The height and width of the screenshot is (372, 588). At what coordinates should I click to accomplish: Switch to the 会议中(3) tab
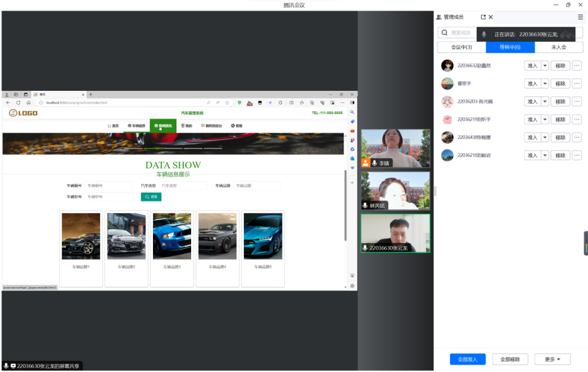462,47
